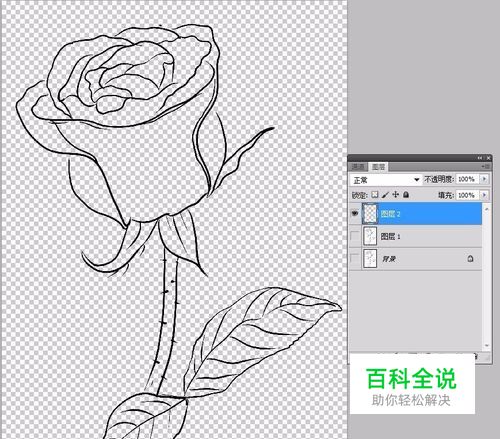Toggle lock transparent pixels icon
The image size is (500, 439).
coord(375,194)
